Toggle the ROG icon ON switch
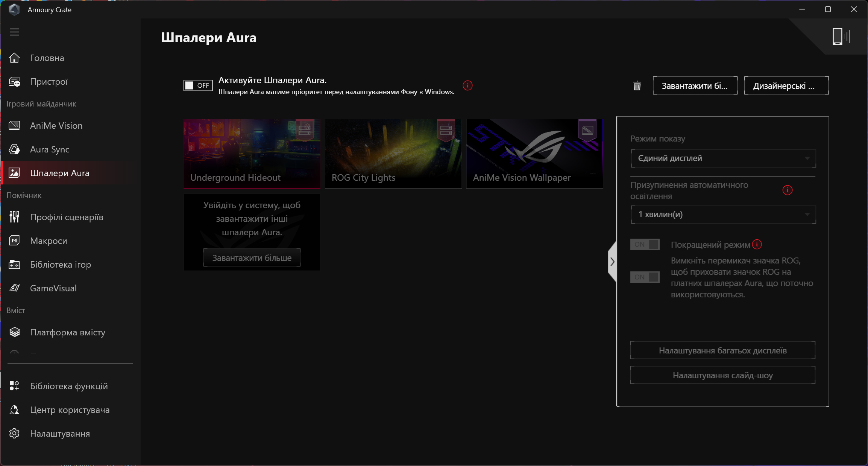868x466 pixels. tap(645, 277)
